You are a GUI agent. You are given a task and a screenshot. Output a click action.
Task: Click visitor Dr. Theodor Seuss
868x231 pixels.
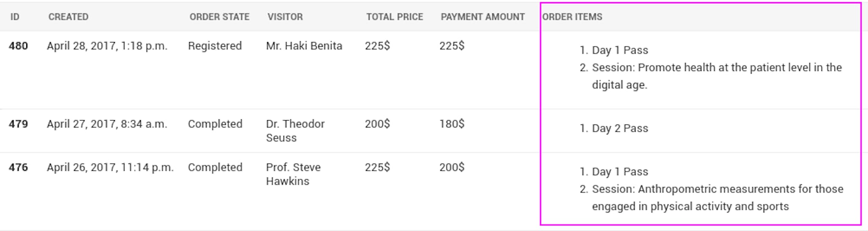(x=295, y=131)
